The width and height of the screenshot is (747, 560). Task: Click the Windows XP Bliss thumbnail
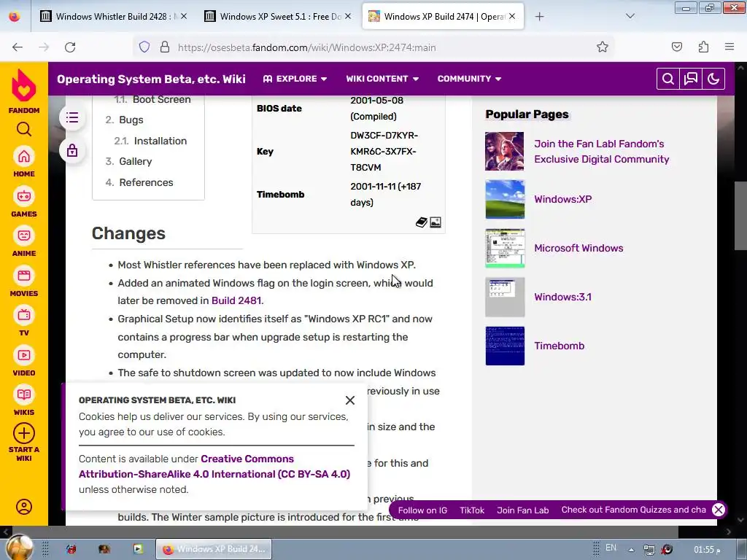(x=505, y=199)
